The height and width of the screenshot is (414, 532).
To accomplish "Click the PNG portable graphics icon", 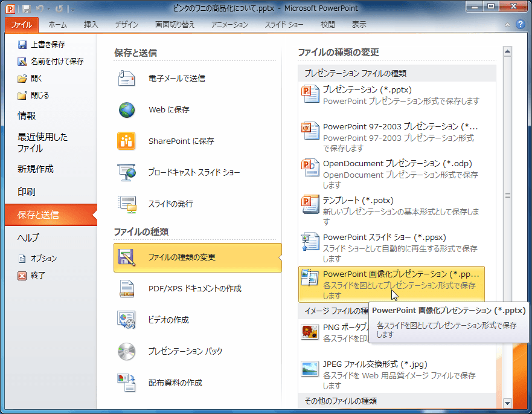I will 310,332.
